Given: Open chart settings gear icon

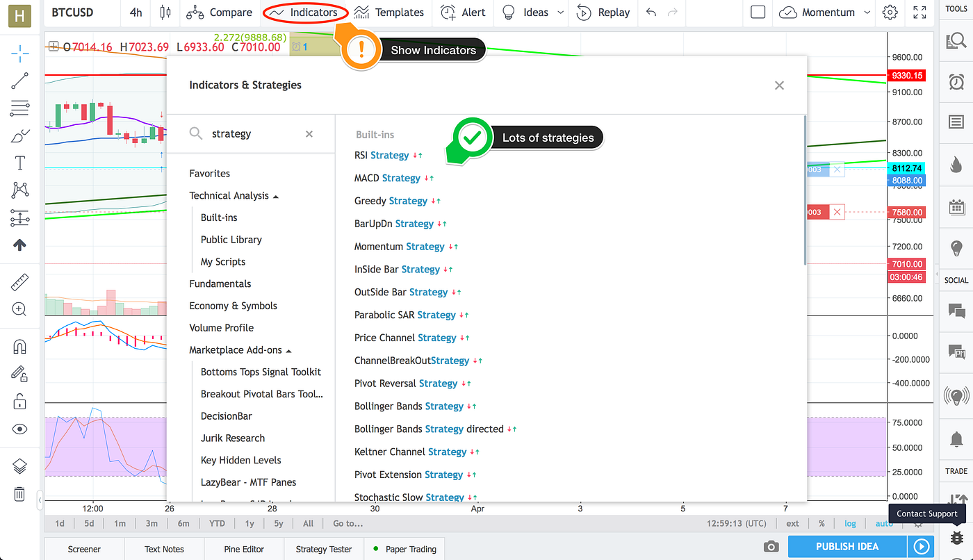Looking at the screenshot, I should pyautogui.click(x=890, y=13).
